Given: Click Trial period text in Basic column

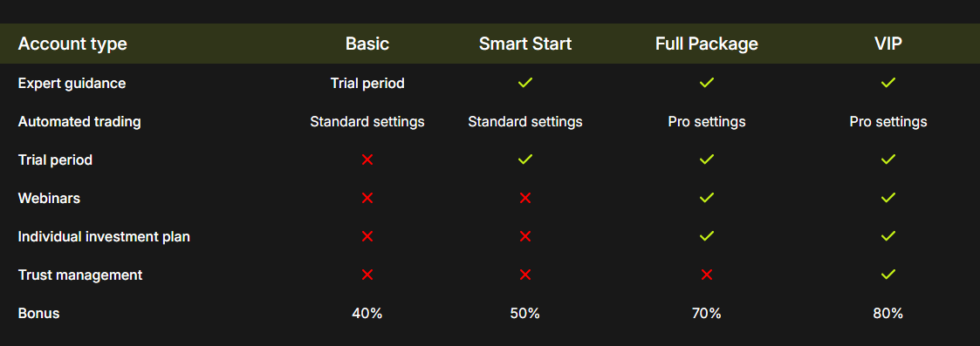Looking at the screenshot, I should (x=367, y=84).
